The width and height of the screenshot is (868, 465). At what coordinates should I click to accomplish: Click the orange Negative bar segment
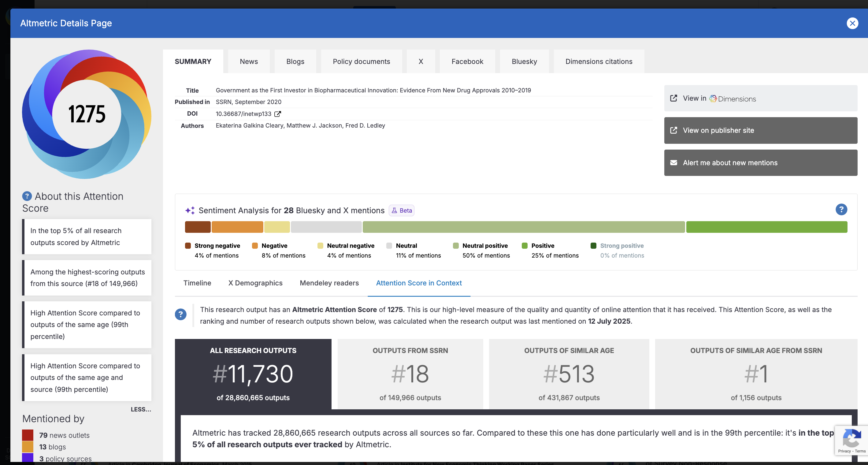pos(237,227)
